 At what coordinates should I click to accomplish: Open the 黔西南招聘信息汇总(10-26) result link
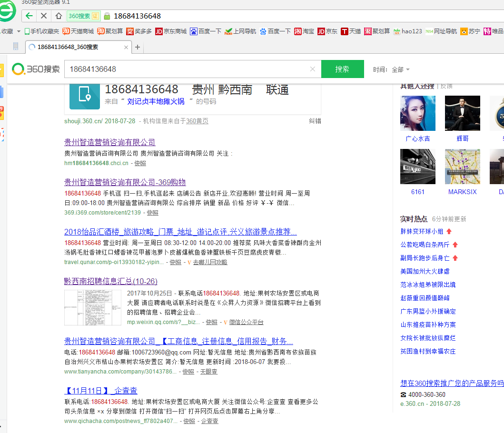click(110, 281)
